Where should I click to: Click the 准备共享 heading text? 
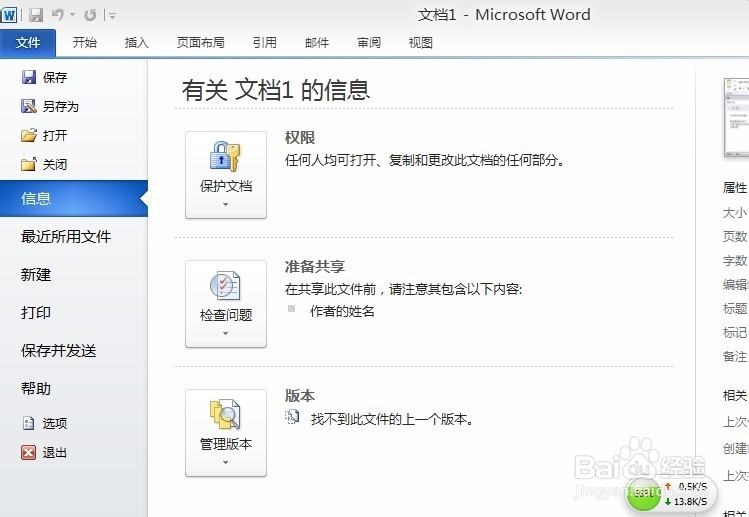point(315,267)
